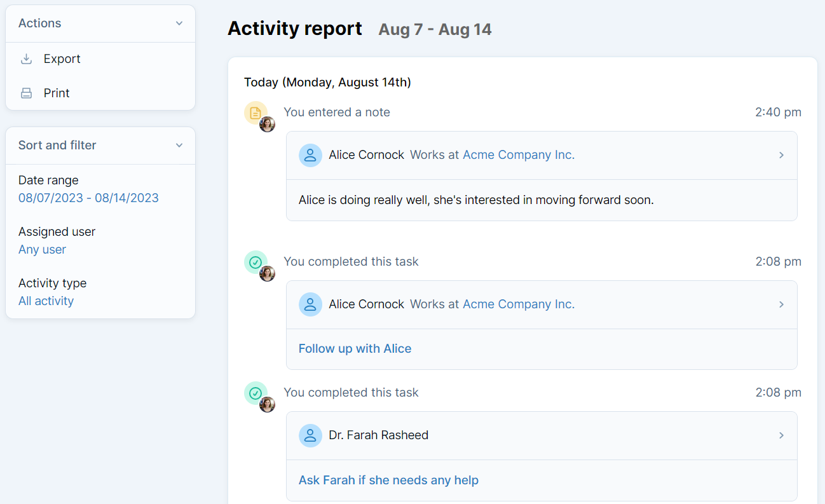Open the Follow up with Alice task
This screenshot has height=504, width=825.
[355, 348]
